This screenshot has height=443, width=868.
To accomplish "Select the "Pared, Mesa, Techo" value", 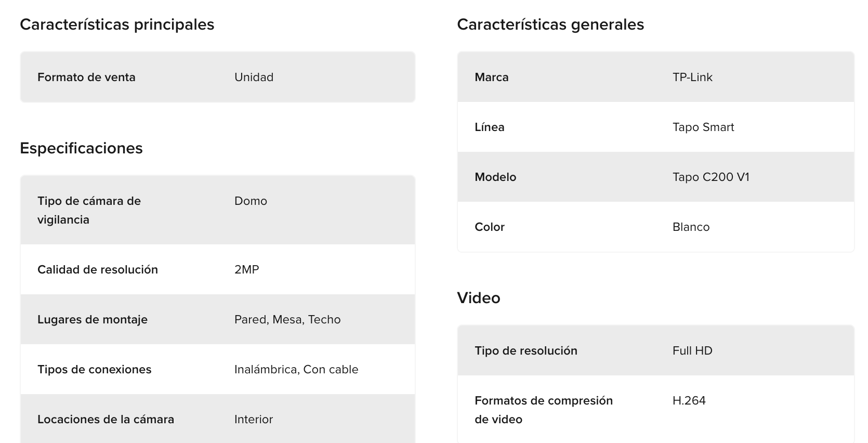I will [x=287, y=320].
